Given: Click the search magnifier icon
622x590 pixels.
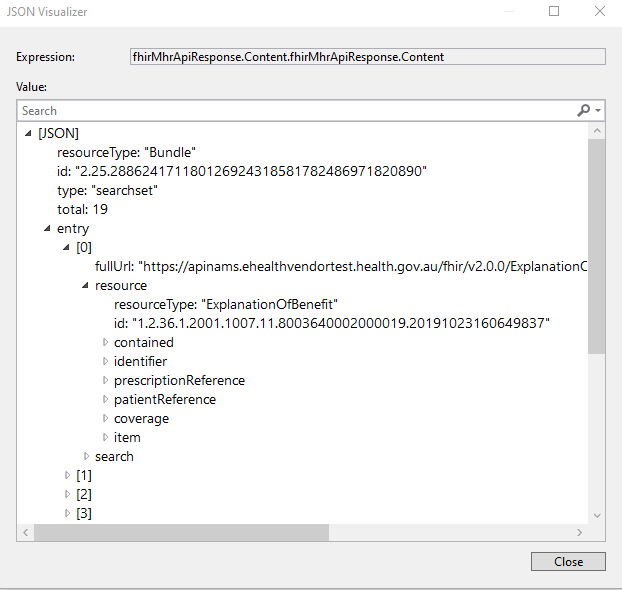Looking at the screenshot, I should (x=583, y=111).
